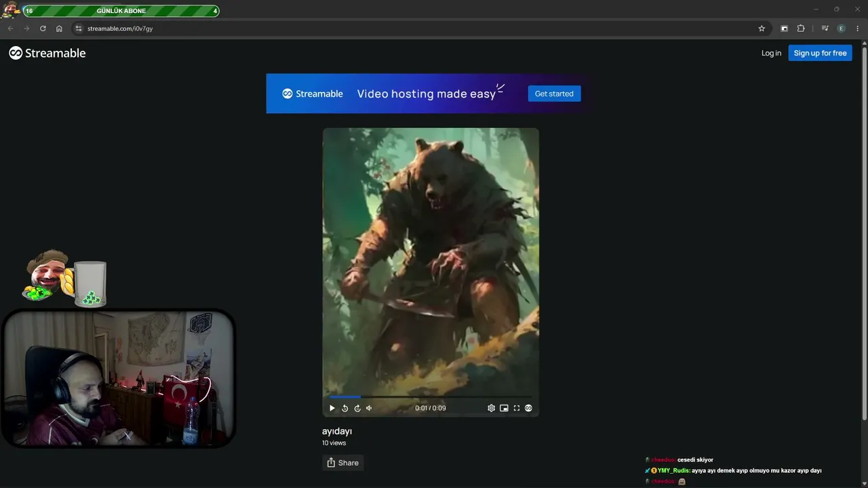Sign up for free on Streamable
The width and height of the screenshot is (868, 488).
point(820,53)
